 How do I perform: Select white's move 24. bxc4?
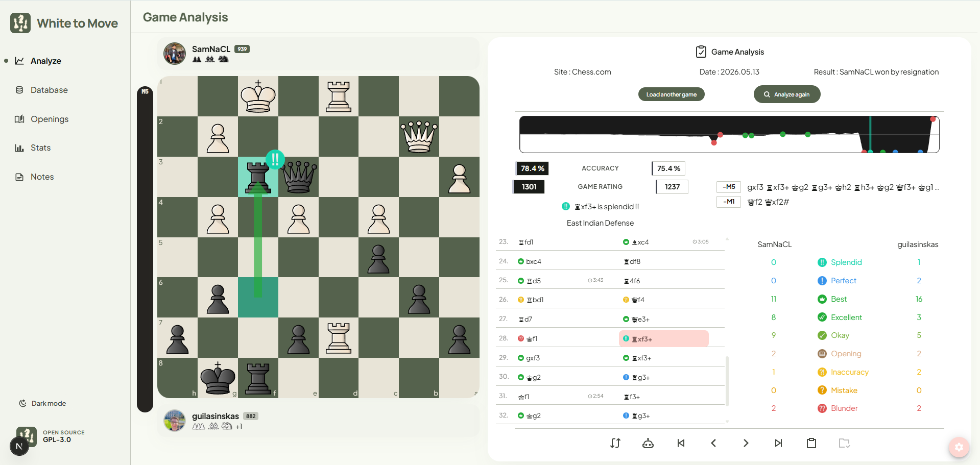click(x=529, y=261)
